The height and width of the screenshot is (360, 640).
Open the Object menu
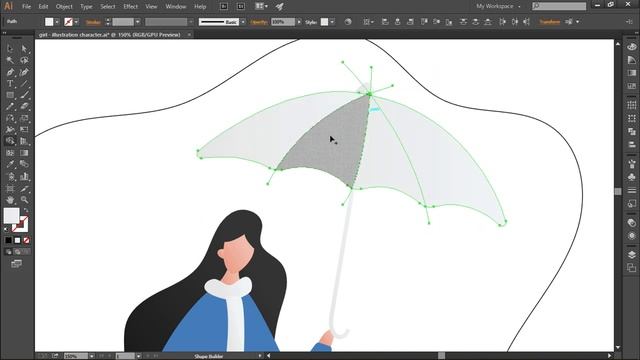[x=64, y=7]
